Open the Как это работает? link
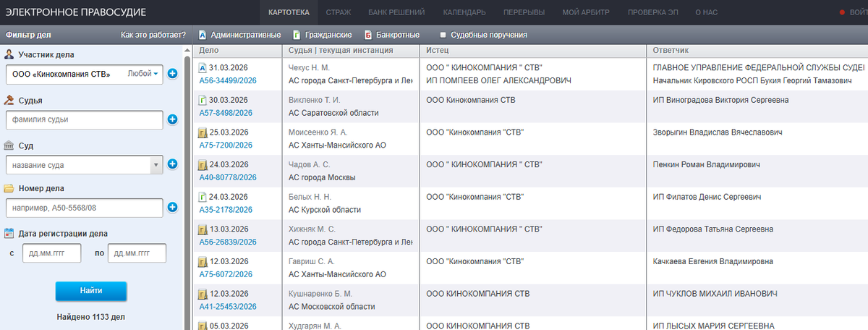Image resolution: width=868 pixels, height=330 pixels. click(153, 35)
